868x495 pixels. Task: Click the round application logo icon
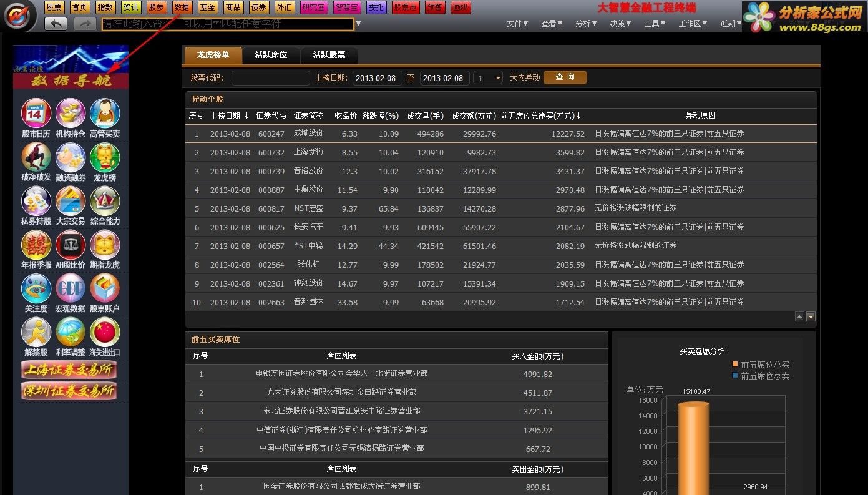point(20,16)
